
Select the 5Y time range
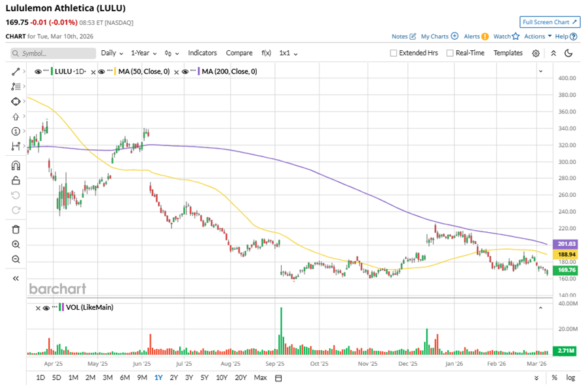[205, 378]
